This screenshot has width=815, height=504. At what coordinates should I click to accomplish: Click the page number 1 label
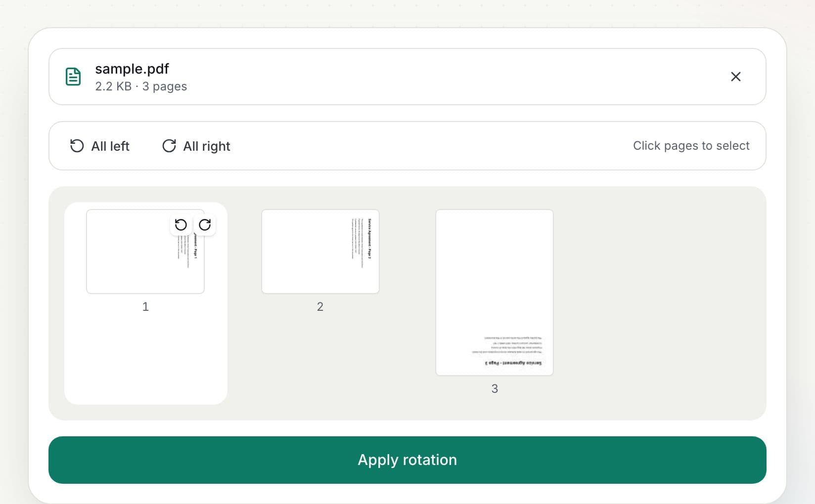145,307
